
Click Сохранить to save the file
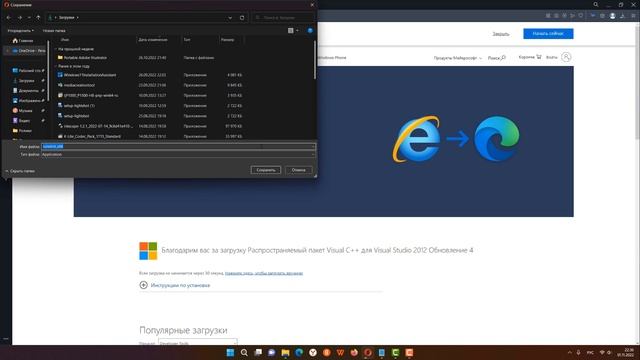coord(266,170)
